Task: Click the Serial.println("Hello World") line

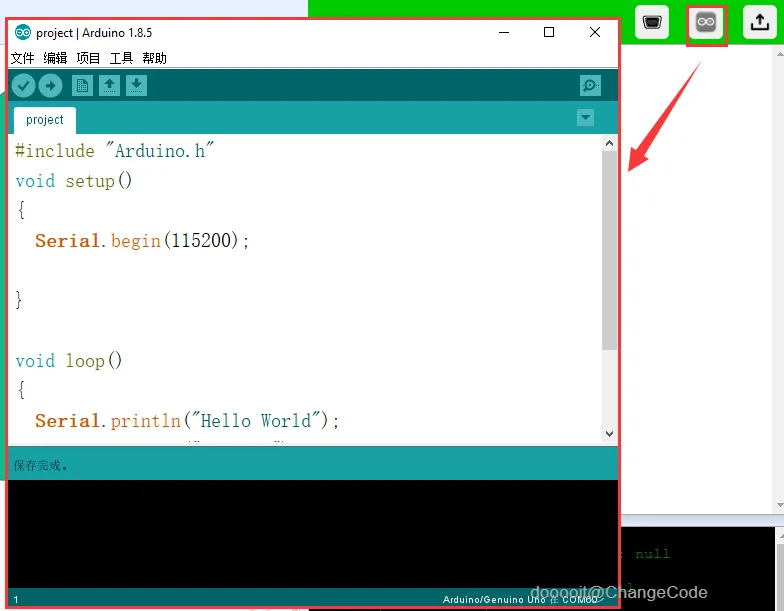Action: tap(187, 420)
